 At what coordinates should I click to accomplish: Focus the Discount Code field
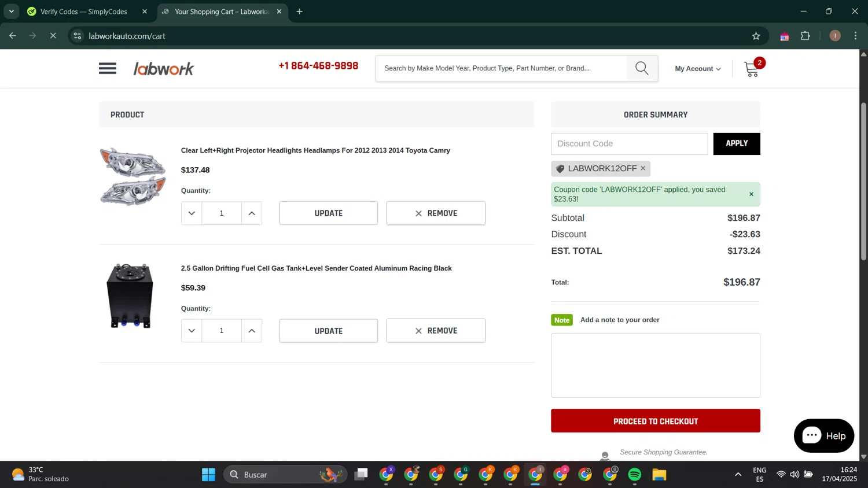pos(629,144)
